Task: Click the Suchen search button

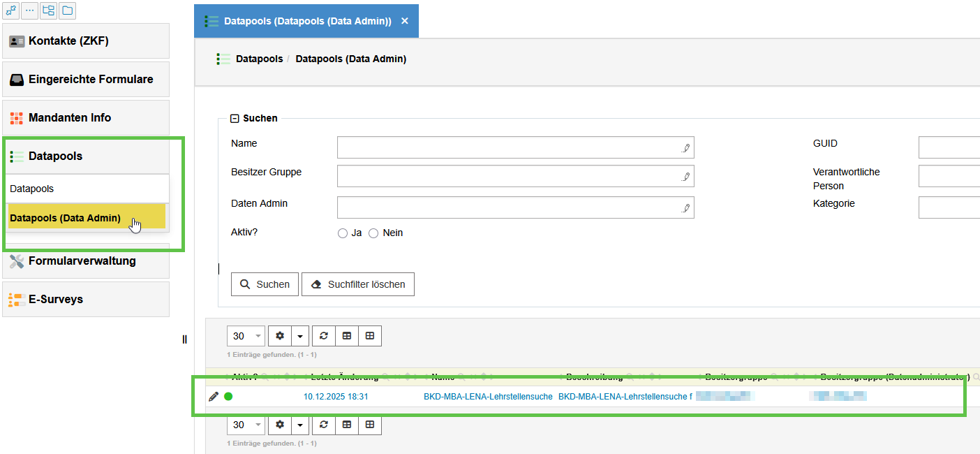Action: coord(265,284)
